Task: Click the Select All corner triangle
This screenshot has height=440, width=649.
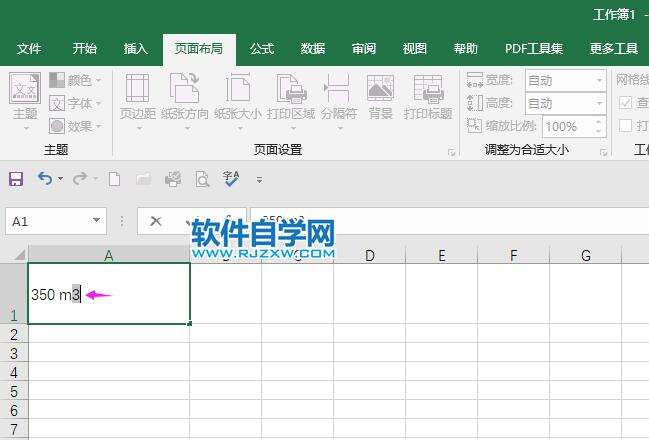Action: 19,254
